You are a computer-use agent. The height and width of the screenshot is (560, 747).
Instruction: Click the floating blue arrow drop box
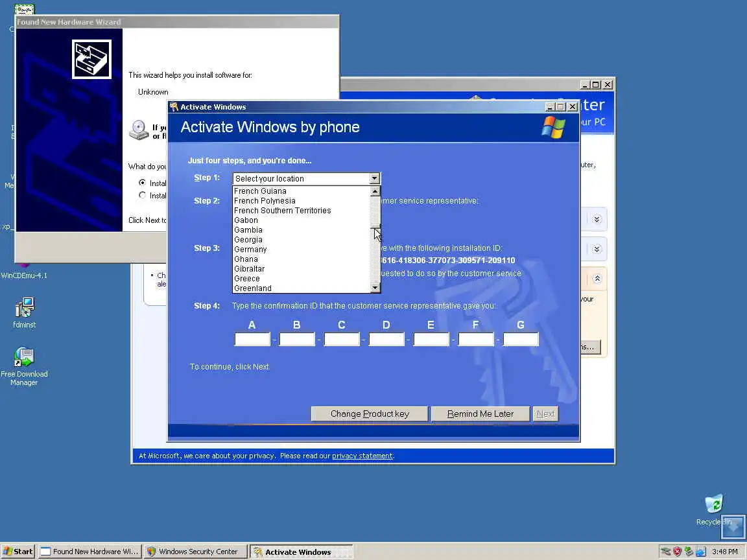pyautogui.click(x=733, y=527)
